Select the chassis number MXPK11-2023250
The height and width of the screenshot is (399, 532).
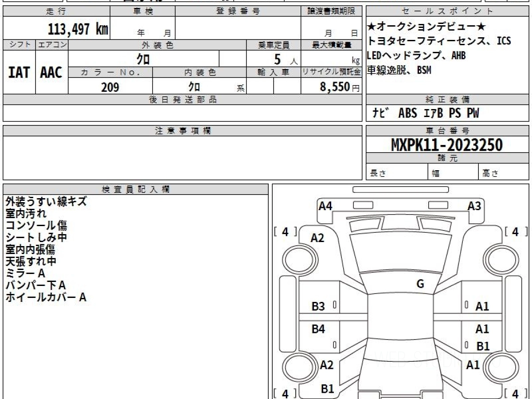(447, 145)
